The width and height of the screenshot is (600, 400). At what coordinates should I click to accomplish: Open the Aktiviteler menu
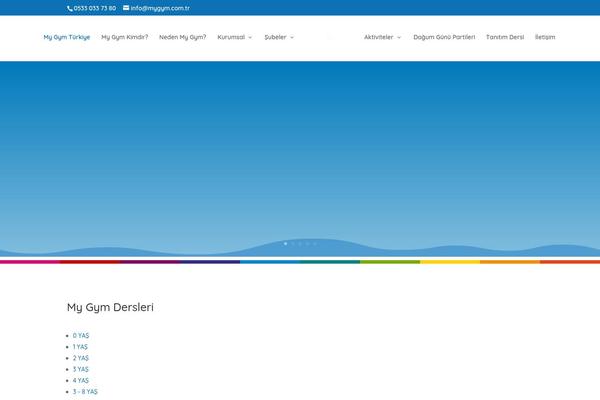point(378,37)
